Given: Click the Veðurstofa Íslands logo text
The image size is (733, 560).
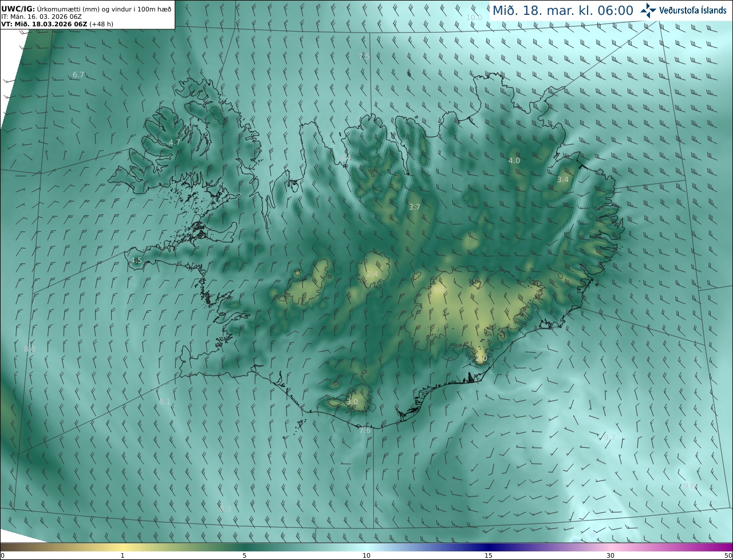Looking at the screenshot, I should tap(692, 10).
